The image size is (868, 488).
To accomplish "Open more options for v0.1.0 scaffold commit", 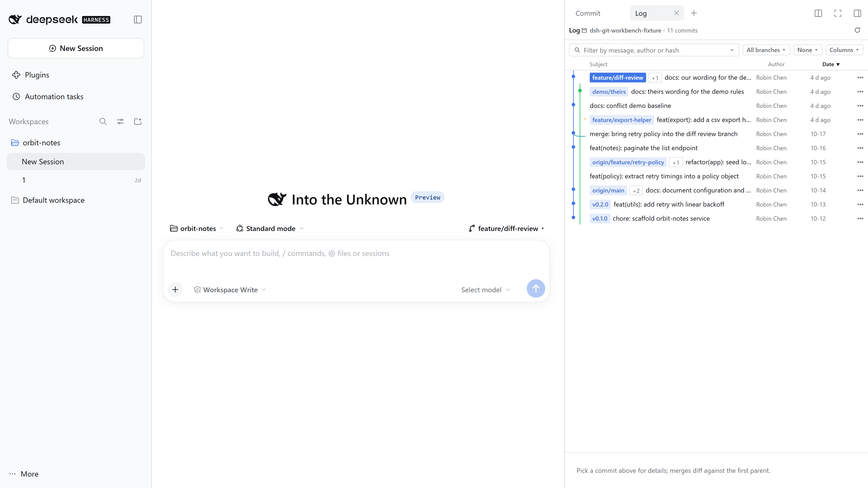I will tap(860, 219).
